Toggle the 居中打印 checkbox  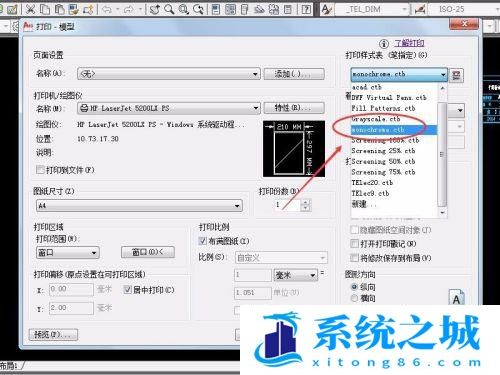pos(127,289)
